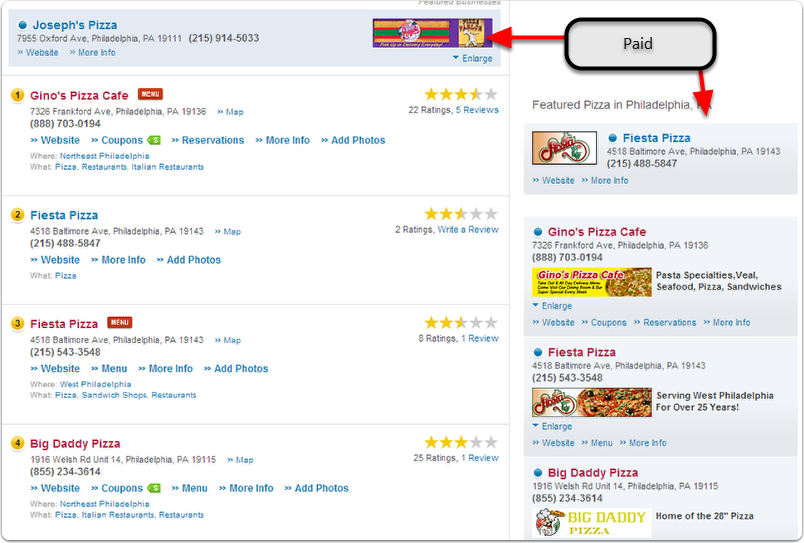Screen dimensions: 804x543
Task: Click Sandwich Shops category link
Action: coord(115,395)
